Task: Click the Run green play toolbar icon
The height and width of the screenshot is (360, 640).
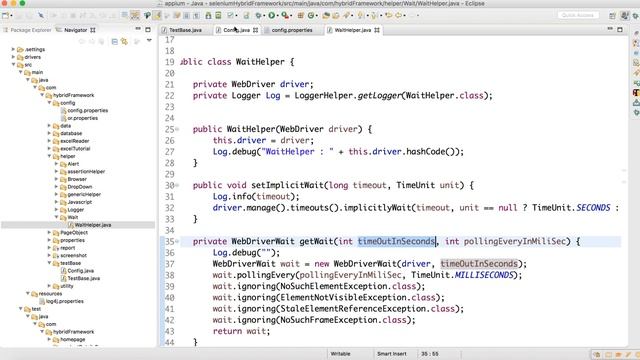Action: (271, 16)
